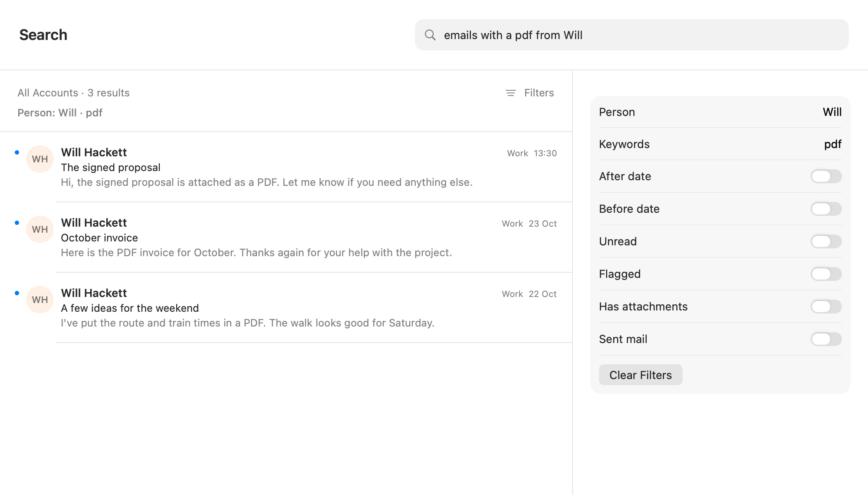This screenshot has width=868, height=495.
Task: Toggle the Filters panel button
Action: coord(530,93)
